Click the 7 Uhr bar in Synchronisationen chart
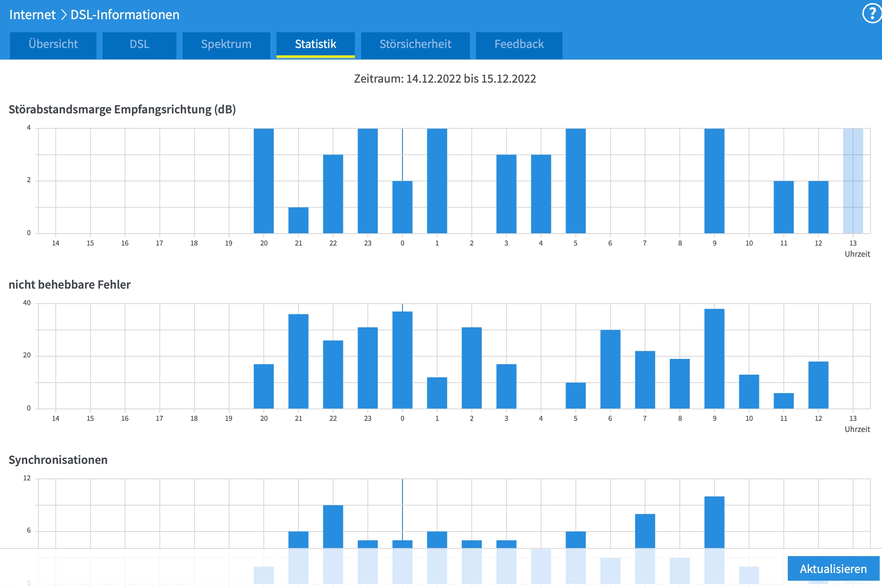This screenshot has width=882, height=588. tap(645, 530)
